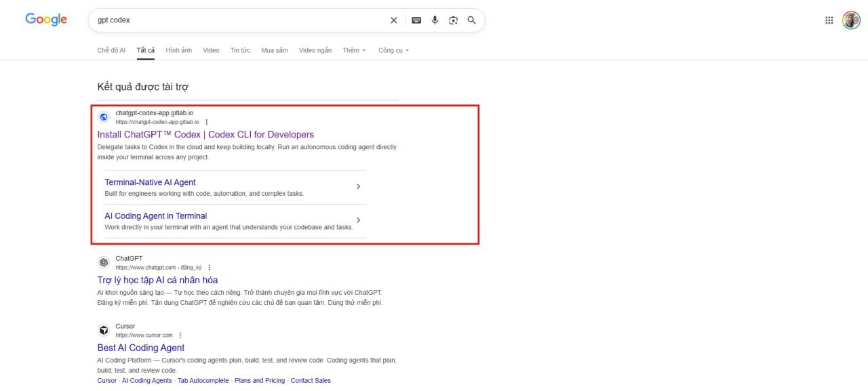
Task: Switch to Chế độ AI tab
Action: click(111, 50)
